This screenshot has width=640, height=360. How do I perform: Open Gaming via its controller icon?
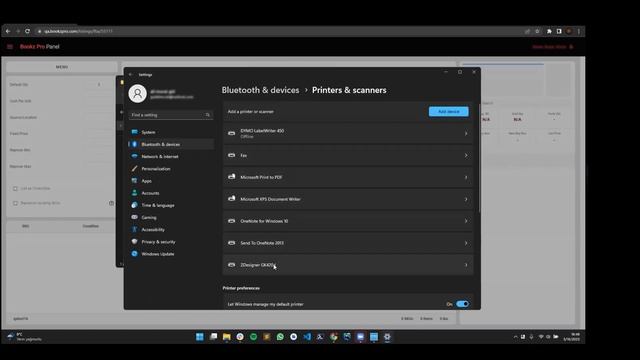point(134,217)
